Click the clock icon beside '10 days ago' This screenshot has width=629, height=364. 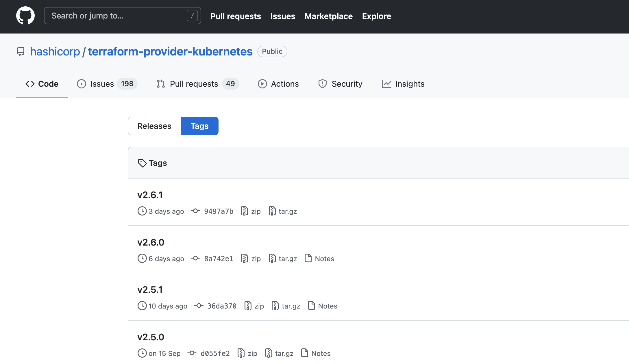[x=142, y=306]
